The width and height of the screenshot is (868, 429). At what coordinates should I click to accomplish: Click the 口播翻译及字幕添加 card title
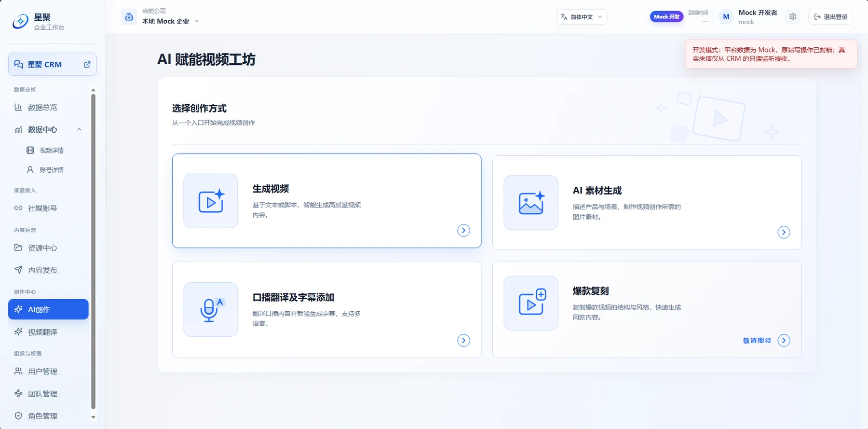[x=293, y=298]
